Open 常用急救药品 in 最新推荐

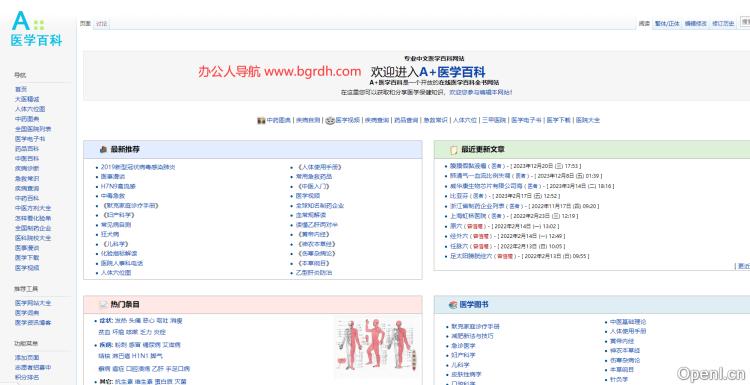(314, 177)
